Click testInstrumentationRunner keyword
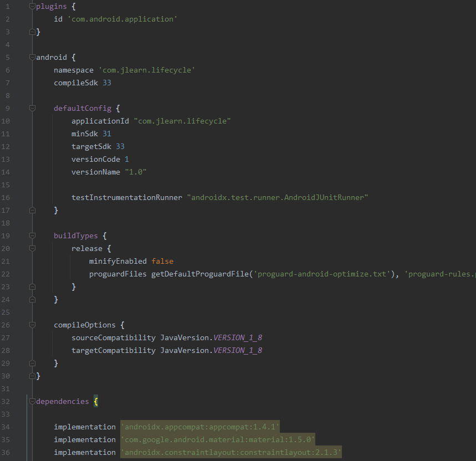Viewport: 476px width, 461px height. click(x=127, y=198)
